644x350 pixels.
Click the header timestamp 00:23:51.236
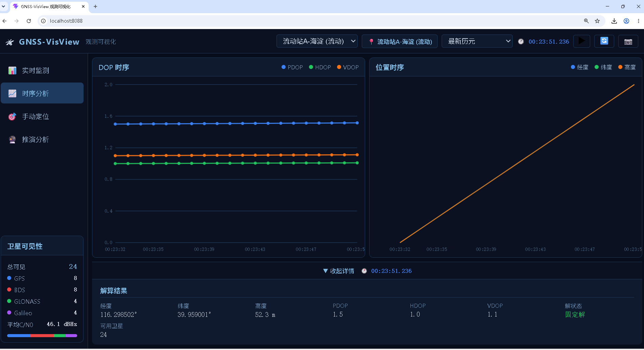549,42
